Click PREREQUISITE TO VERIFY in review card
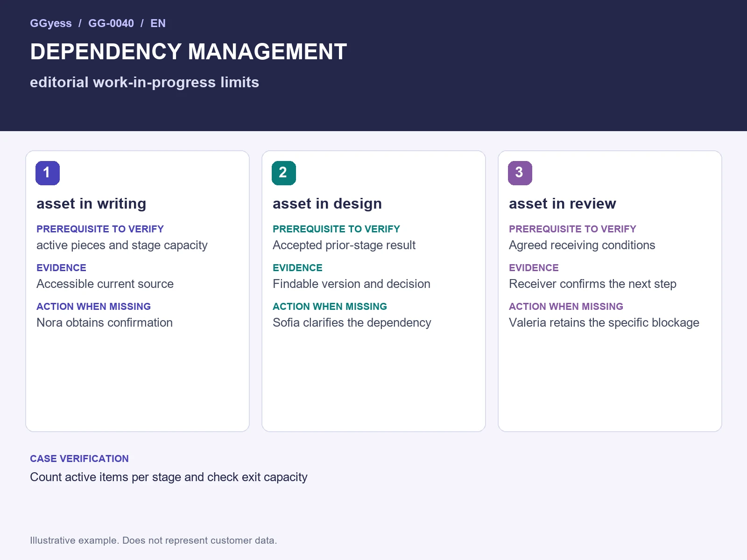The image size is (747, 560). (572, 229)
